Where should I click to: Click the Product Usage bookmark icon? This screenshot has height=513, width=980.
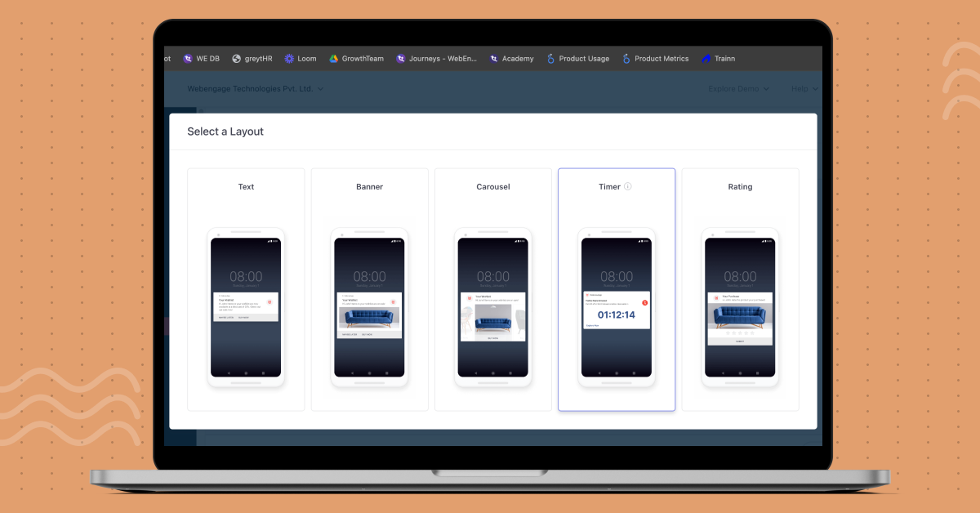(x=551, y=59)
